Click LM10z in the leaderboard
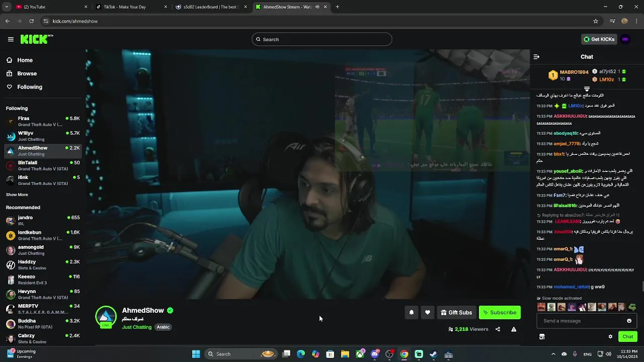The width and height of the screenshot is (644, 362). (606, 79)
